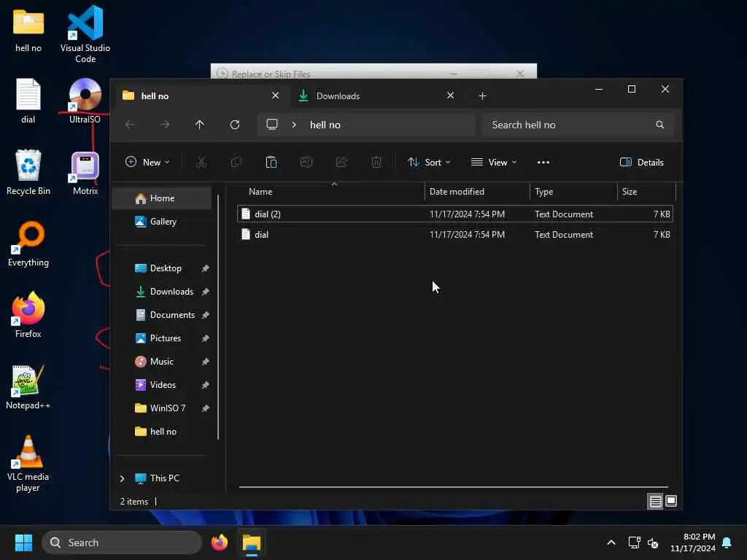
Task: Open Music in the navigation pane
Action: [x=162, y=362]
